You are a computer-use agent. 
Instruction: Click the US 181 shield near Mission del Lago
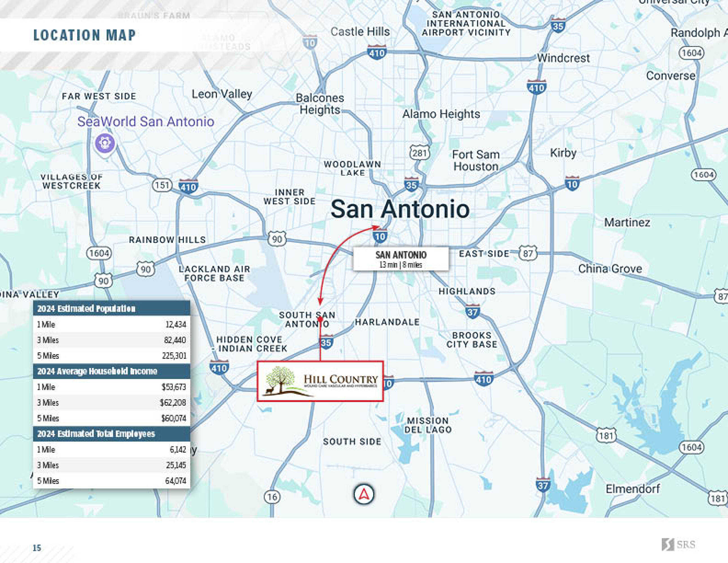606,435
